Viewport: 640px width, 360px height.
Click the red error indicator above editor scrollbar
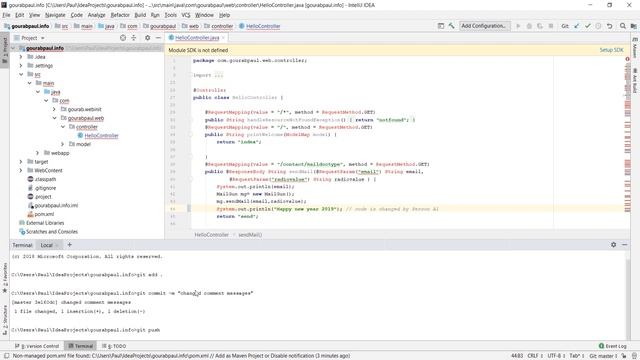(x=627, y=59)
